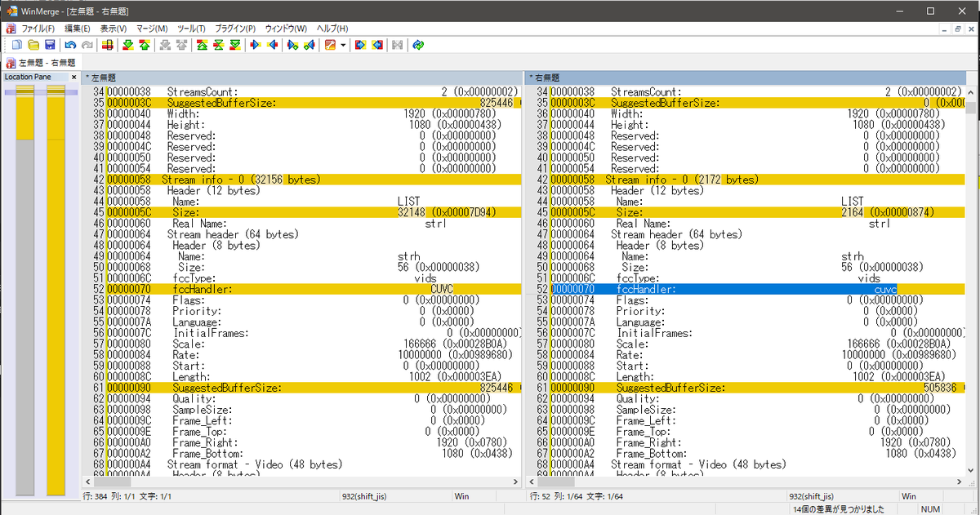Open the マージ(M) menu

152,29
